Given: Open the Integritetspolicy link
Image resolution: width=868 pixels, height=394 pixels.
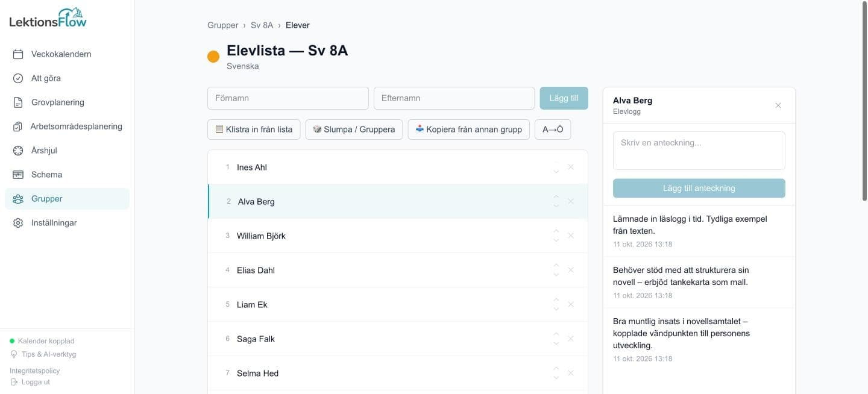Looking at the screenshot, I should (x=35, y=371).
